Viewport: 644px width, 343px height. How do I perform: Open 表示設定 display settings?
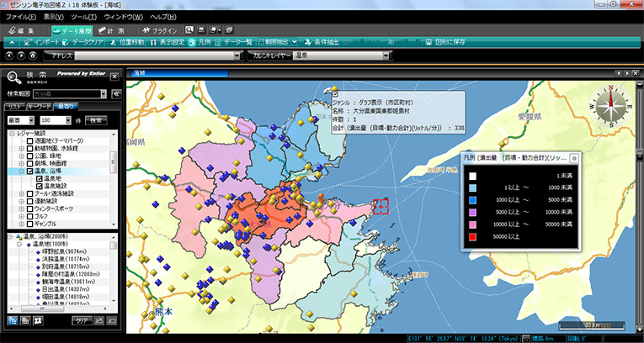point(168,41)
